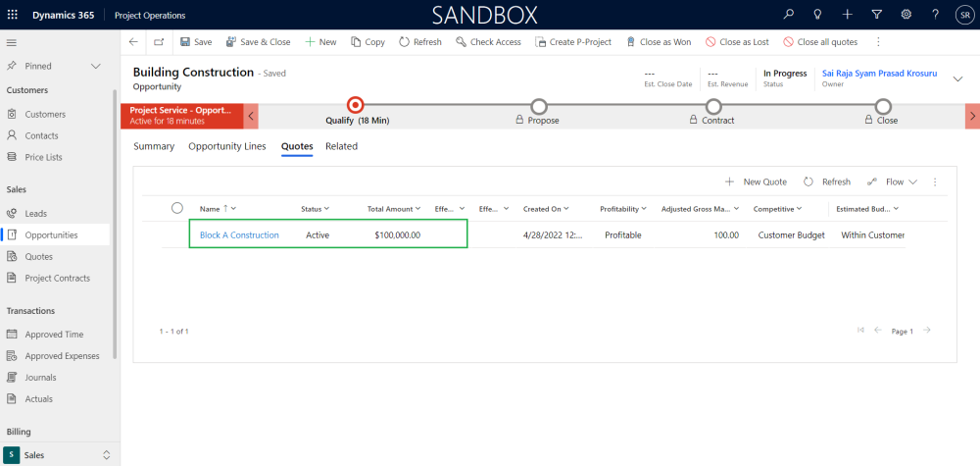Click Refresh in the quotes subgrid
The width and height of the screenshot is (980, 466).
(x=827, y=182)
